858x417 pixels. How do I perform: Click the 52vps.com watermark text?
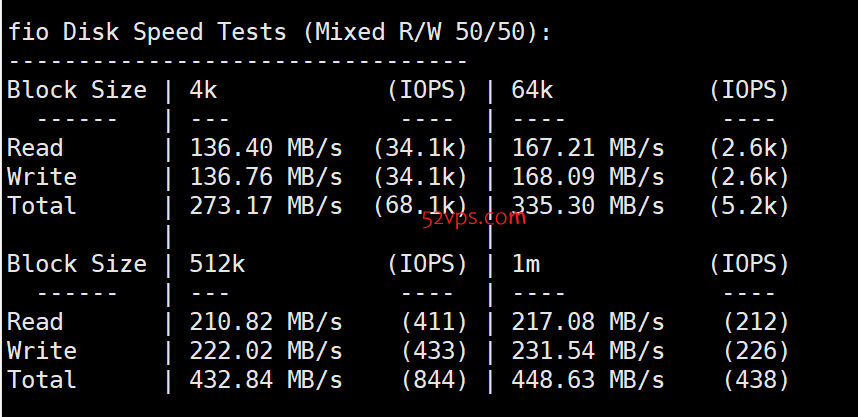(474, 218)
